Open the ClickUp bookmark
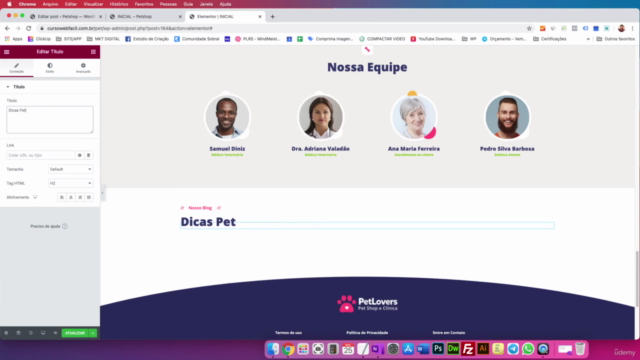Screen dimensions: 640x360 [39, 39]
